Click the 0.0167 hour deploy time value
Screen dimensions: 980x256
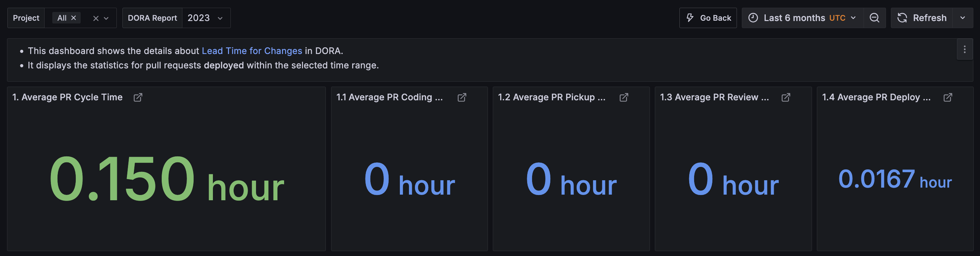[895, 179]
